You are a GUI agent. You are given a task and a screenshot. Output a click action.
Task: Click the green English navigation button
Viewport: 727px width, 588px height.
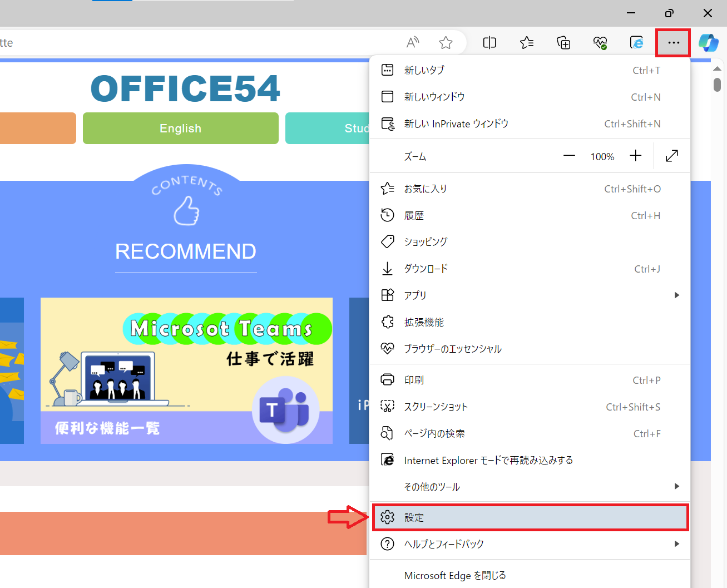point(181,128)
